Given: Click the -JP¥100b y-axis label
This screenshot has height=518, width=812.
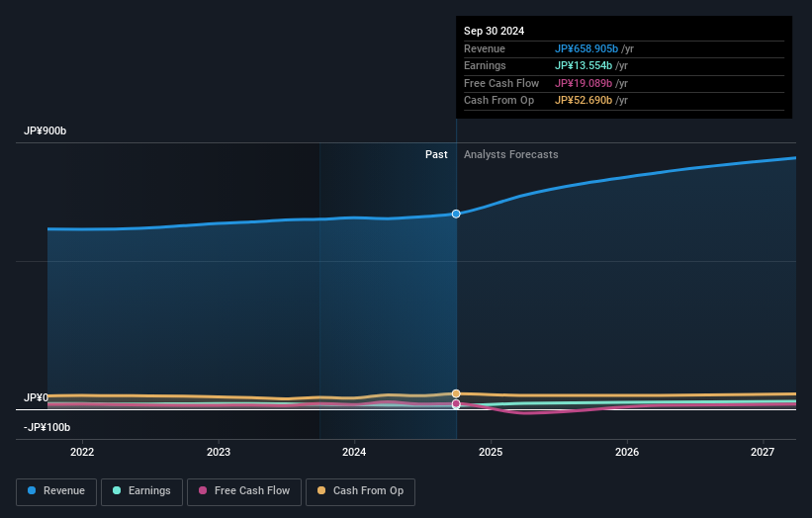Looking at the screenshot, I should coord(46,427).
